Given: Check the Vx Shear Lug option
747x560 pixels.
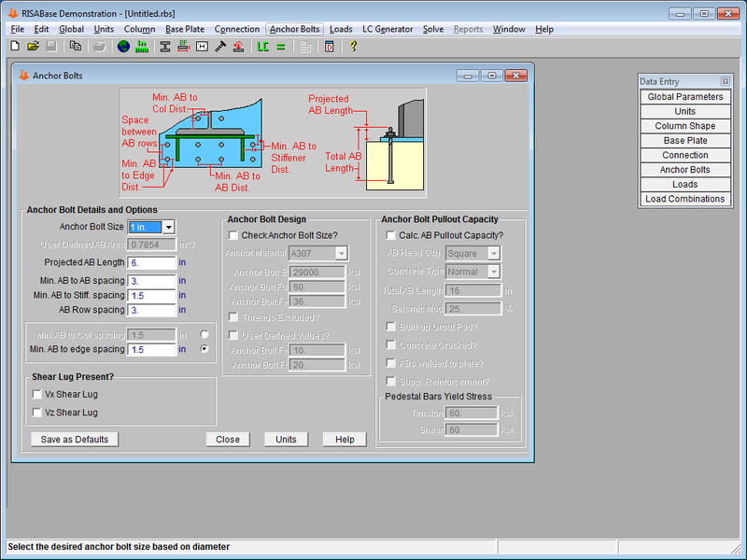Looking at the screenshot, I should (36, 395).
